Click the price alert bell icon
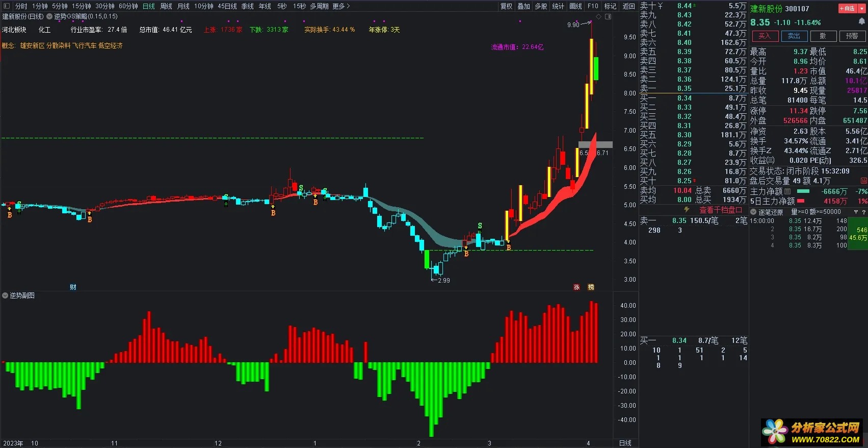 pos(861,21)
